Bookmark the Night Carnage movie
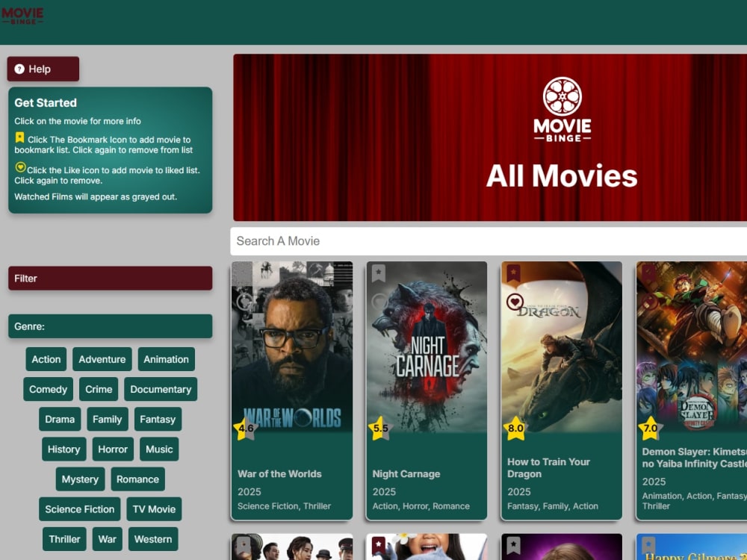 pyautogui.click(x=378, y=273)
